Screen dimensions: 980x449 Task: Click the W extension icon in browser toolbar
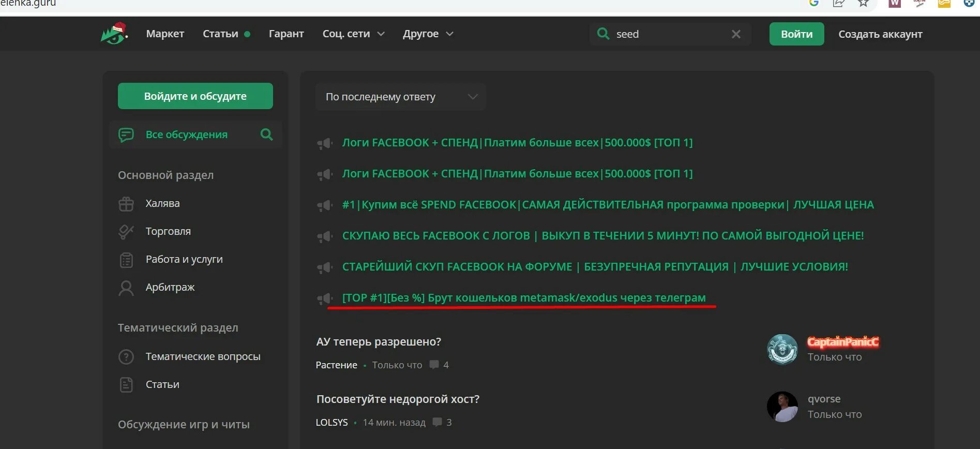895,3
